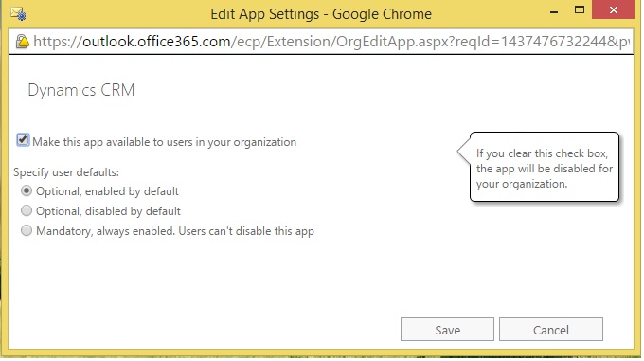Image resolution: width=644 pixels, height=361 pixels.
Task: Click the Save button
Action: pos(447,330)
